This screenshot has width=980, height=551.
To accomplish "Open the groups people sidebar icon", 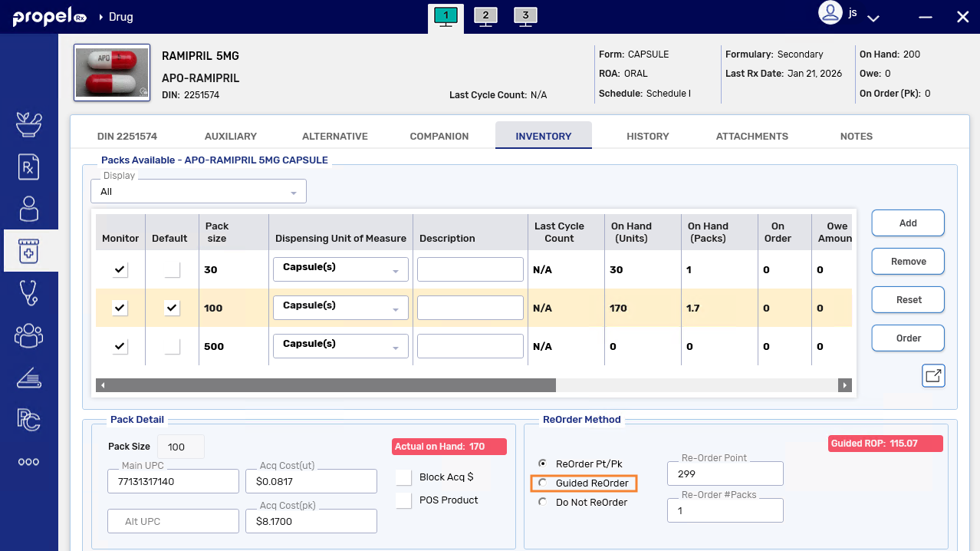I will [28, 335].
